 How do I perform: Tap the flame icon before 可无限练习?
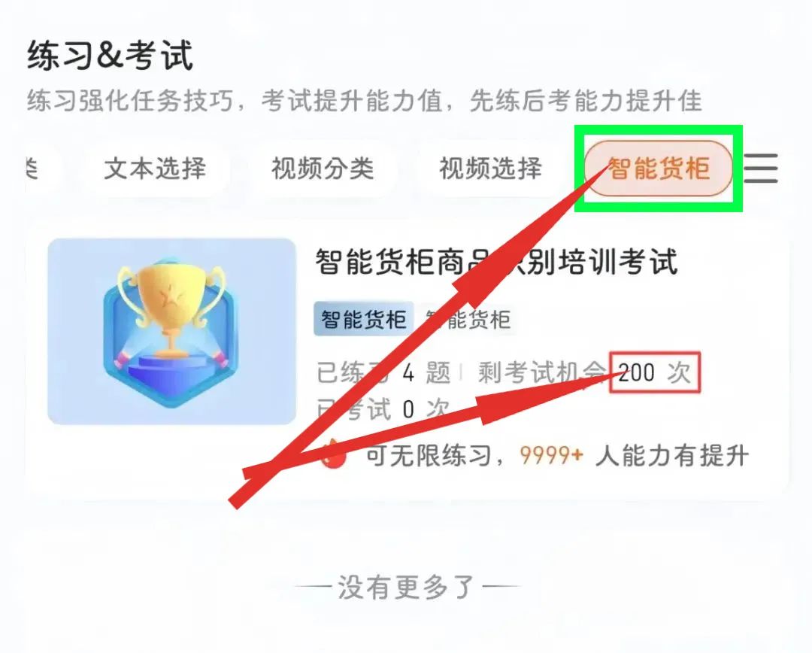pyautogui.click(x=332, y=454)
